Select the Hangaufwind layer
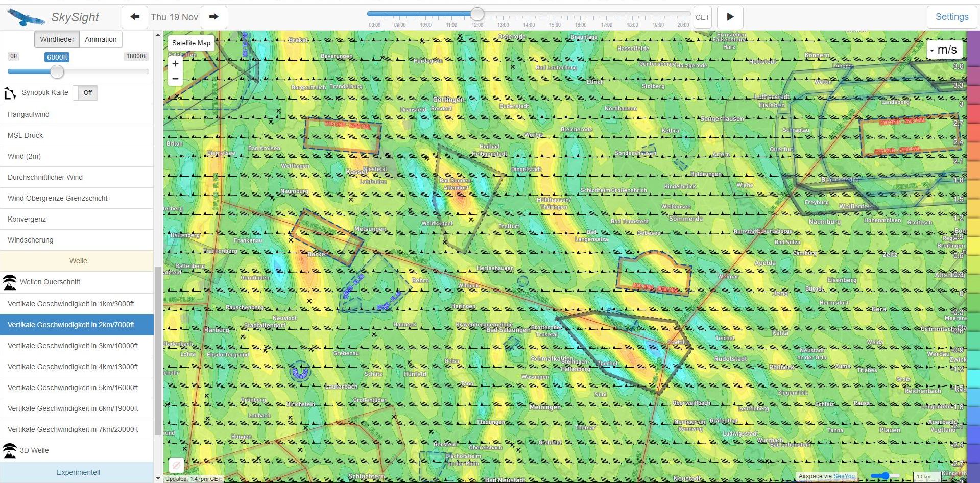The height and width of the screenshot is (483, 980). click(29, 114)
